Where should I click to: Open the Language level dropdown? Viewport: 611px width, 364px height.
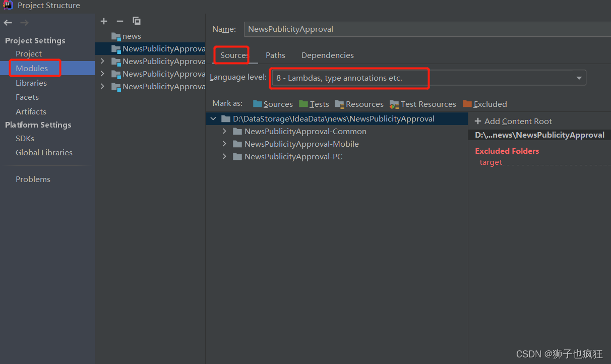pyautogui.click(x=429, y=78)
